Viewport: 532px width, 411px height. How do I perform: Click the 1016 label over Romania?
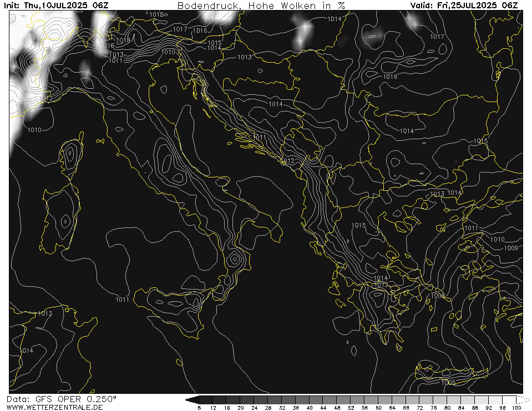click(x=390, y=77)
